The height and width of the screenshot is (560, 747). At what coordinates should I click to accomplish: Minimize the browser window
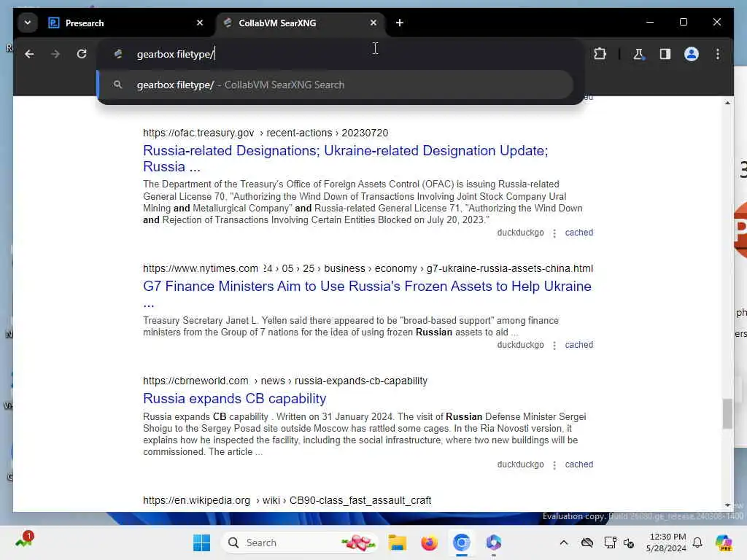pos(650,22)
